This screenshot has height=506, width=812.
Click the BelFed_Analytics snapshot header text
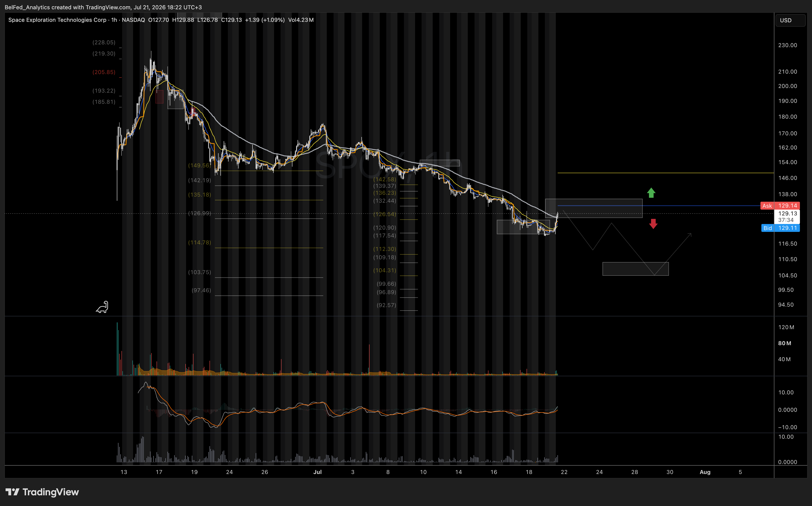tap(103, 7)
